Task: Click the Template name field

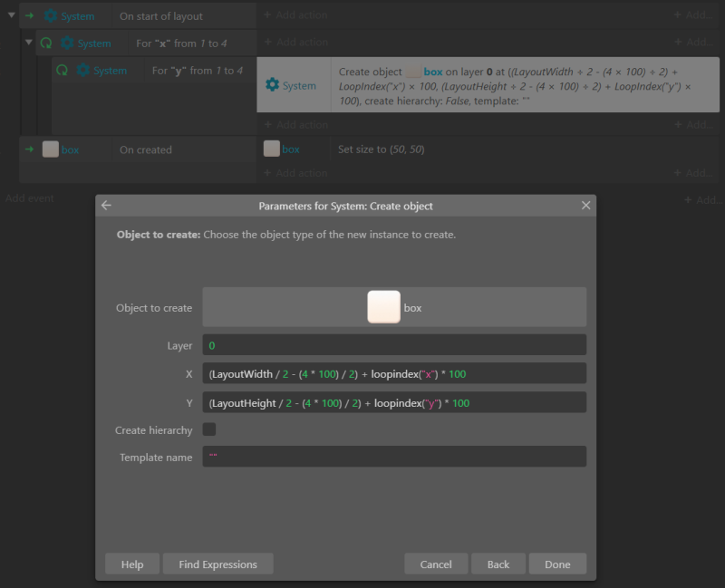Action: tap(394, 457)
